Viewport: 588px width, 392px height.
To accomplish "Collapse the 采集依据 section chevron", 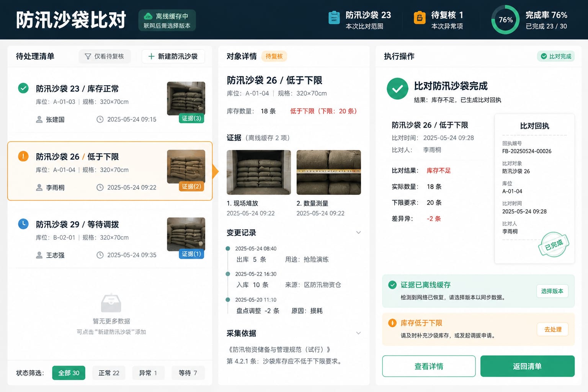I will pyautogui.click(x=358, y=333).
